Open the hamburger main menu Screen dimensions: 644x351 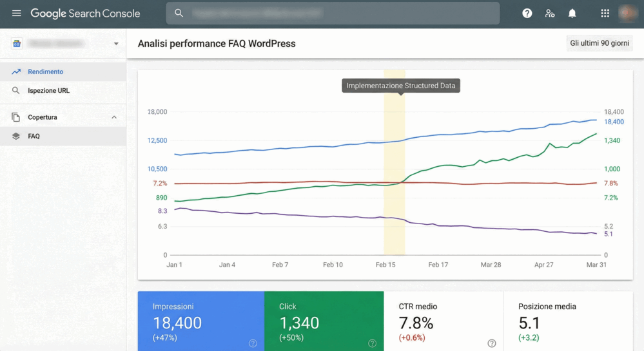pyautogui.click(x=16, y=13)
